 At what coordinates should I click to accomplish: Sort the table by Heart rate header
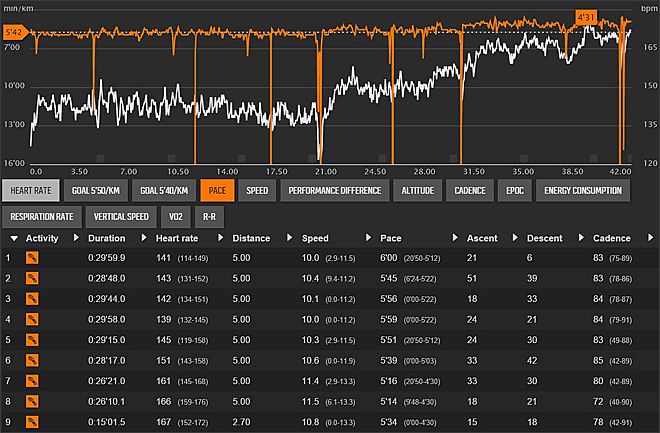point(176,238)
